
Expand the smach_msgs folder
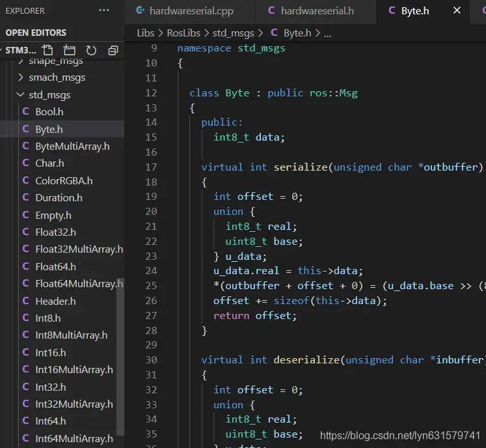point(57,77)
